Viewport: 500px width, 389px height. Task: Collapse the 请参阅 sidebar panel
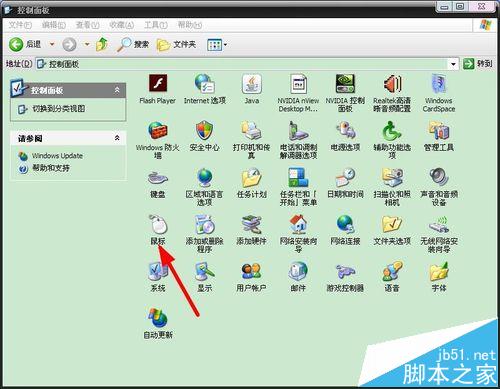point(117,138)
